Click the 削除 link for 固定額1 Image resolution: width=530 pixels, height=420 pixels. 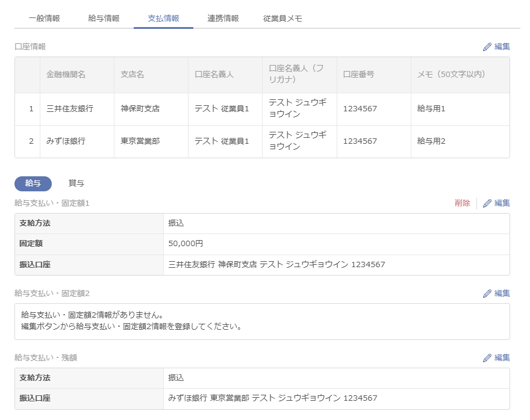463,203
